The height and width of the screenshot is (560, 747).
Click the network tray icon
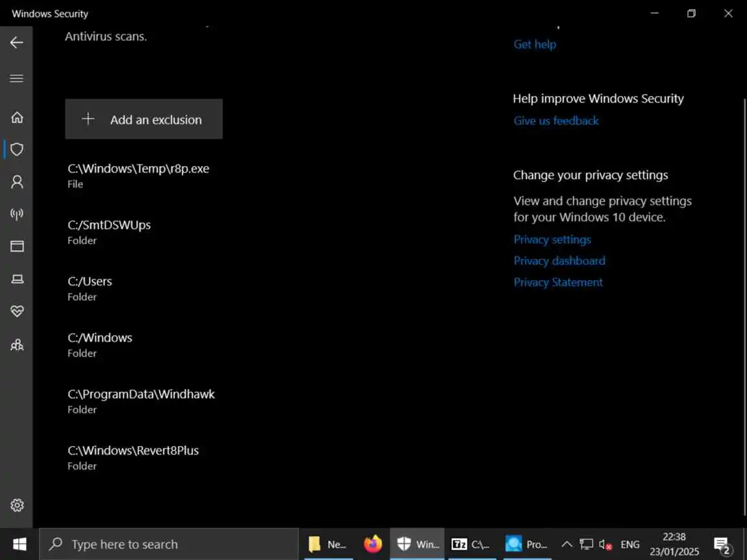[x=586, y=544]
